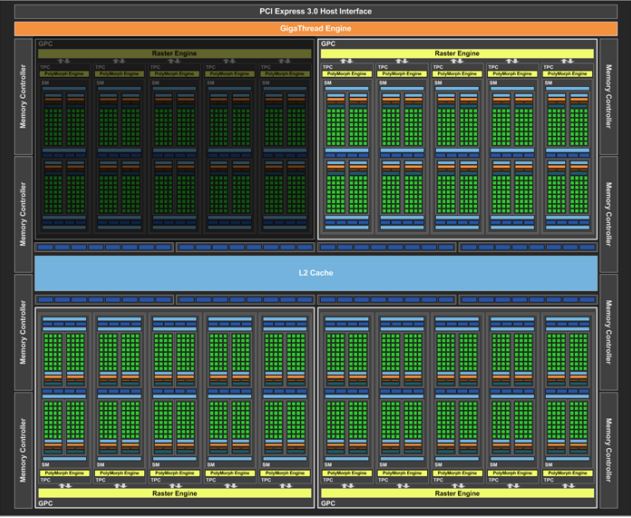The height and width of the screenshot is (518, 631).
Task: Click the third Memory Controller on the right side
Action: coord(608,332)
